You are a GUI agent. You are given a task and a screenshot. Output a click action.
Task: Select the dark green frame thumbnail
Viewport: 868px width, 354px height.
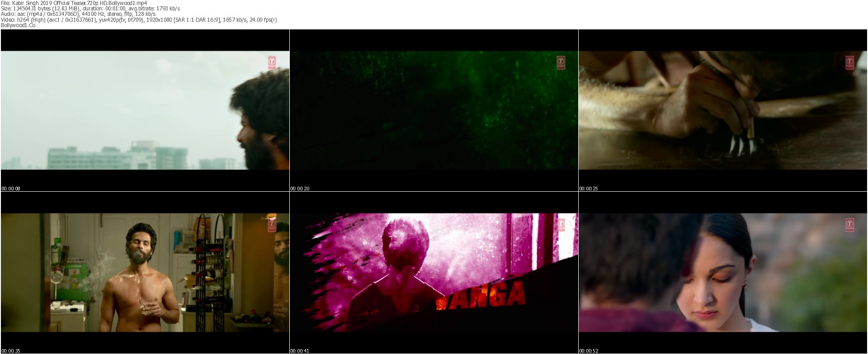coord(434,110)
